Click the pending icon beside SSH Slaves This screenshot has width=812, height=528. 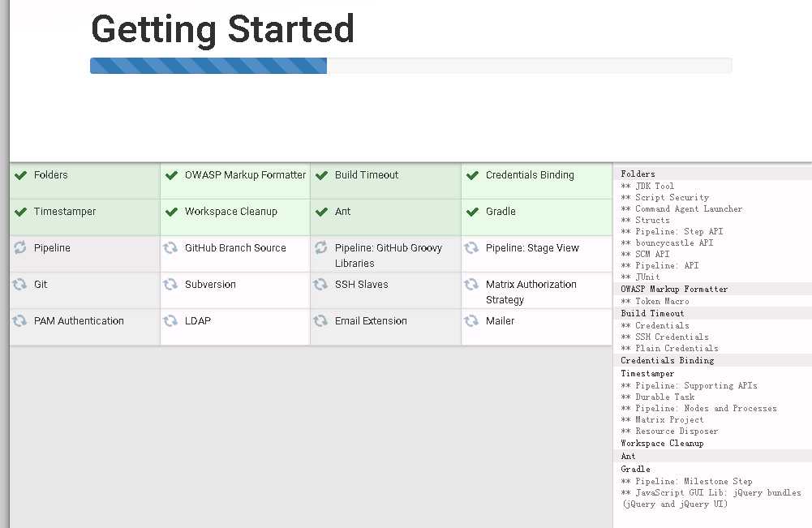[x=320, y=284]
